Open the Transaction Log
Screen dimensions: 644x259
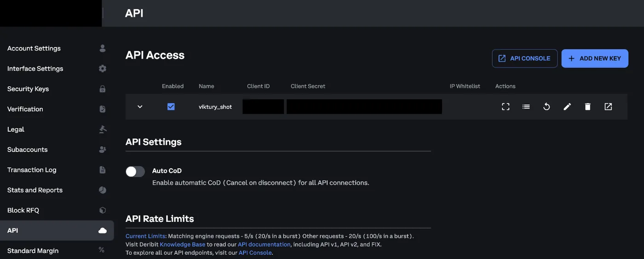click(32, 170)
